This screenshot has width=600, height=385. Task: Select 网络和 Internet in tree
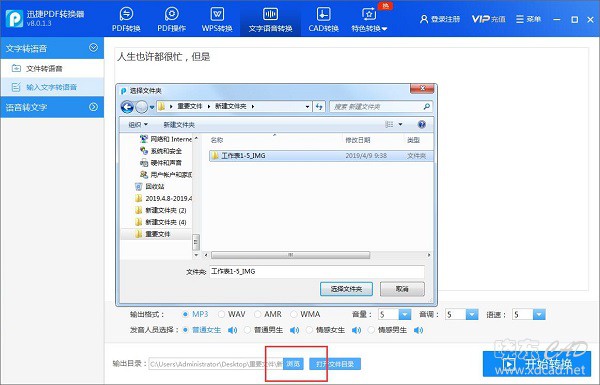point(166,139)
